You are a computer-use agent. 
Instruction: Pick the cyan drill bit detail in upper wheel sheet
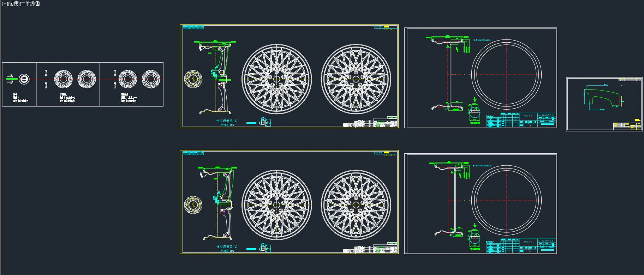[x=265, y=122]
